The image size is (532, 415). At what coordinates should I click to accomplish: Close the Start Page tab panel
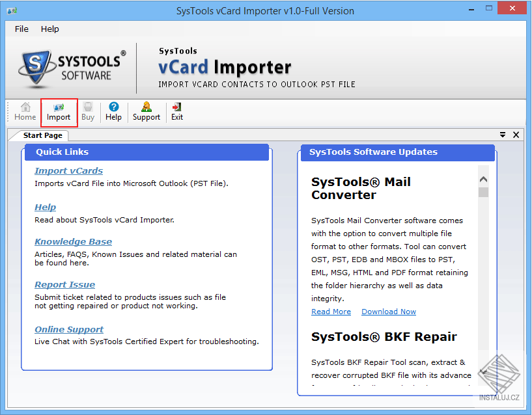click(516, 135)
